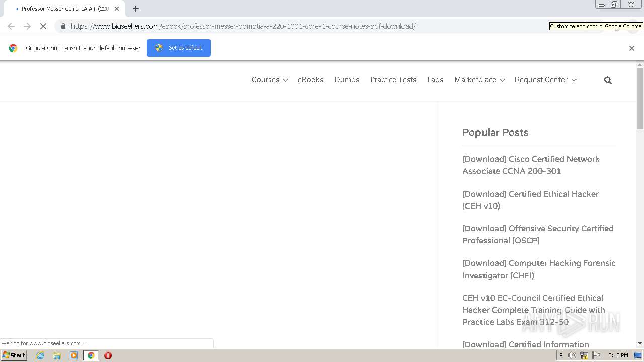The image size is (644, 362).
Task: Select the Chrome taskbar button
Action: click(91, 355)
